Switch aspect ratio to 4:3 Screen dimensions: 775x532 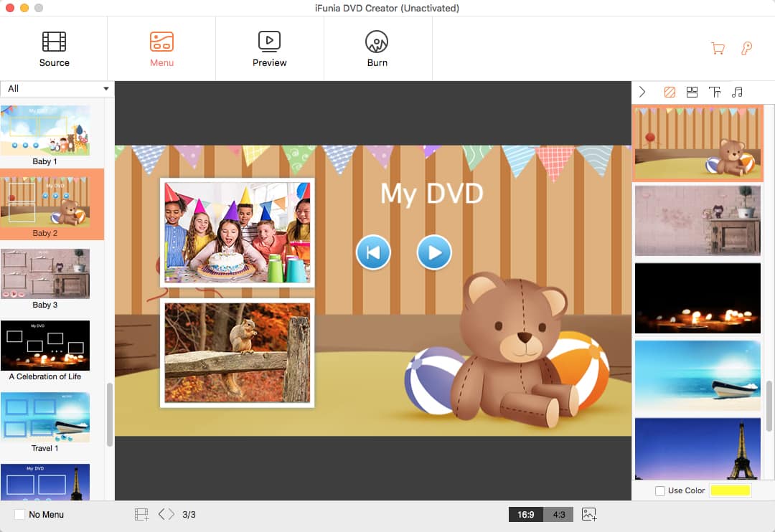pos(559,514)
